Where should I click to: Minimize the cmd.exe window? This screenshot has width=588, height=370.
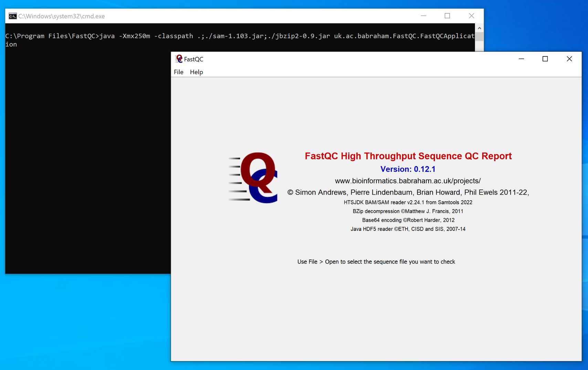[x=423, y=16]
